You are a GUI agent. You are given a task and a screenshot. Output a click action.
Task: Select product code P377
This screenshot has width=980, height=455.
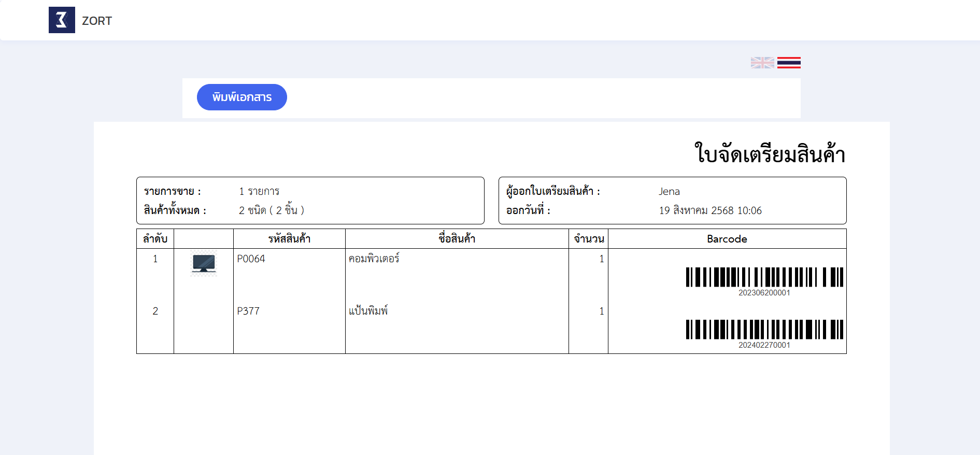(248, 311)
